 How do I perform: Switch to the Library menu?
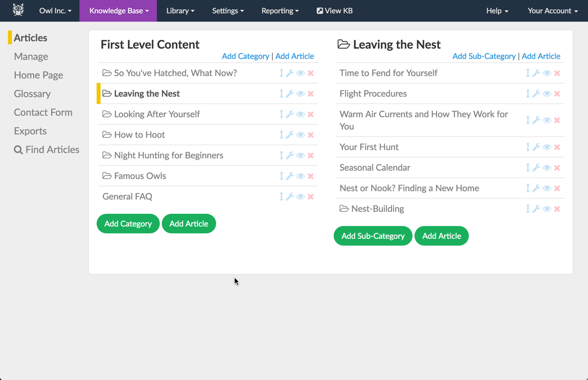tap(180, 11)
